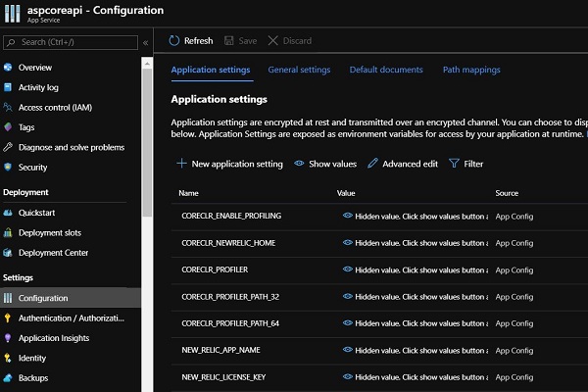Click the Activity log icon
Viewport: 588px width, 392px height.
click(8, 87)
